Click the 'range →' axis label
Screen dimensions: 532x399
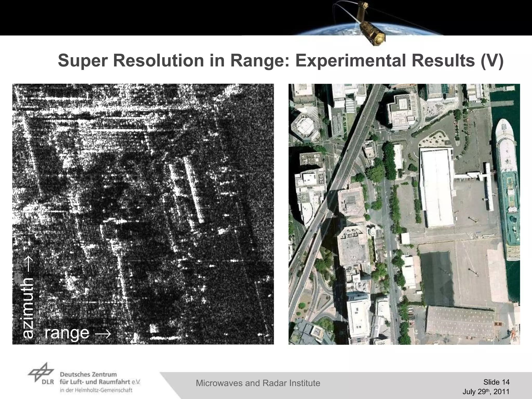78,333
